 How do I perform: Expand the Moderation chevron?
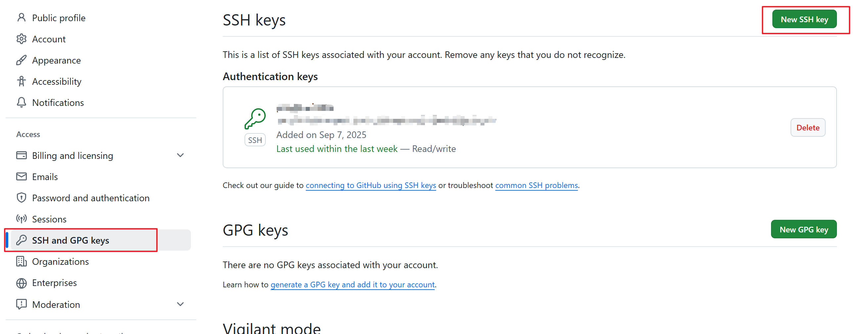(180, 304)
